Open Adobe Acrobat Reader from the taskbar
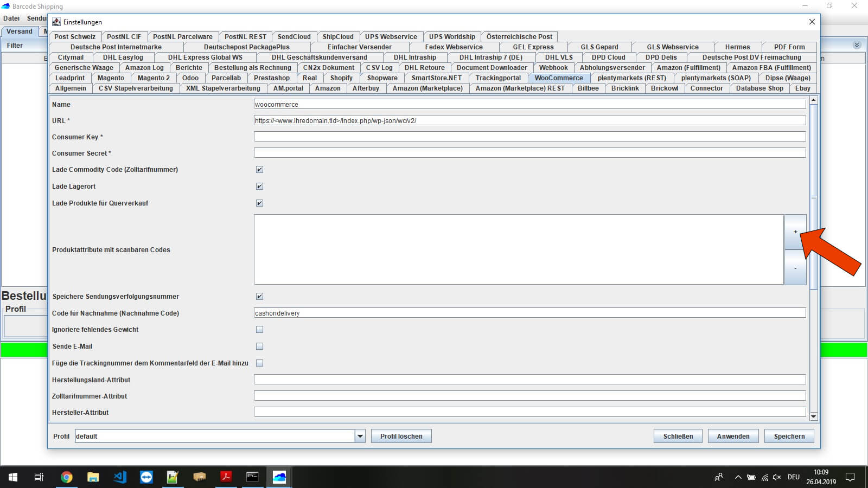 226,477
